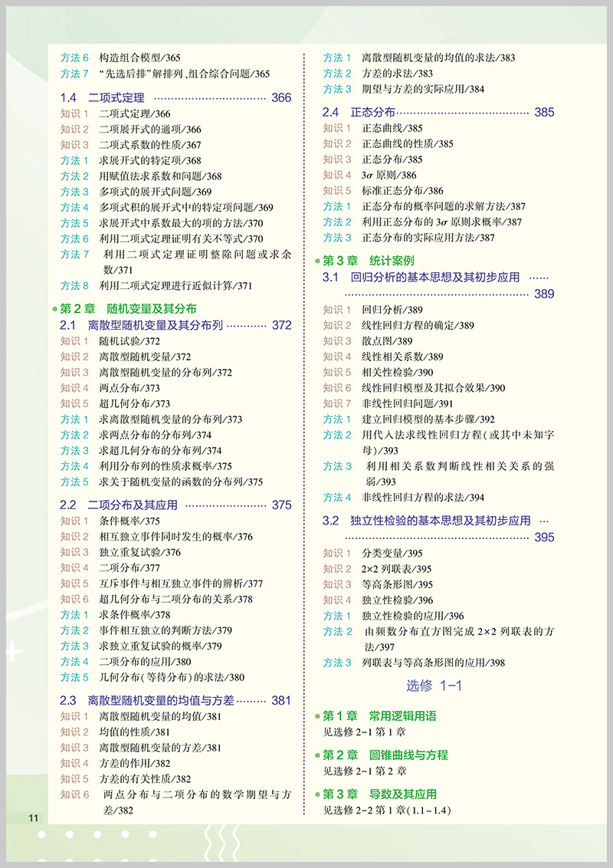Click "均值的性质/381"
This screenshot has width=613, height=868.
coord(134,732)
